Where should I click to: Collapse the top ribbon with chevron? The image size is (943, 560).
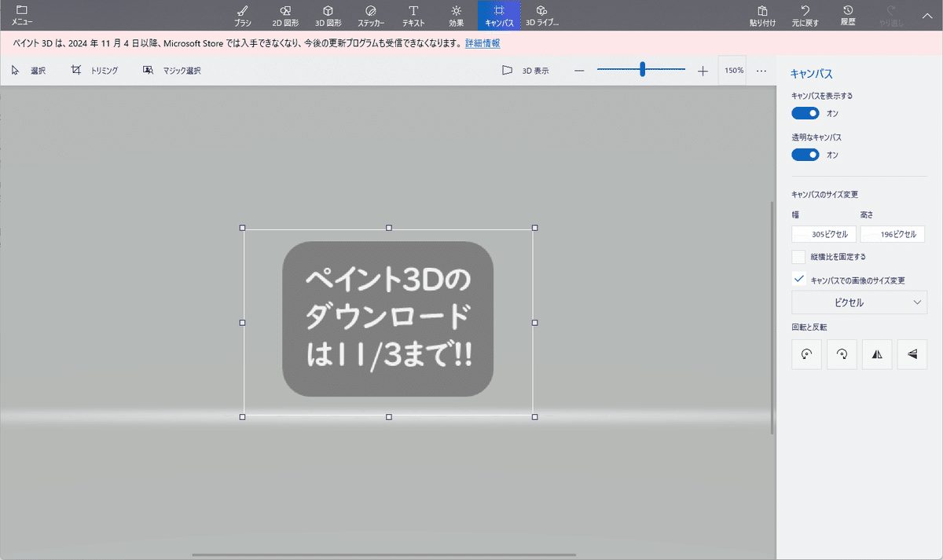(x=926, y=15)
